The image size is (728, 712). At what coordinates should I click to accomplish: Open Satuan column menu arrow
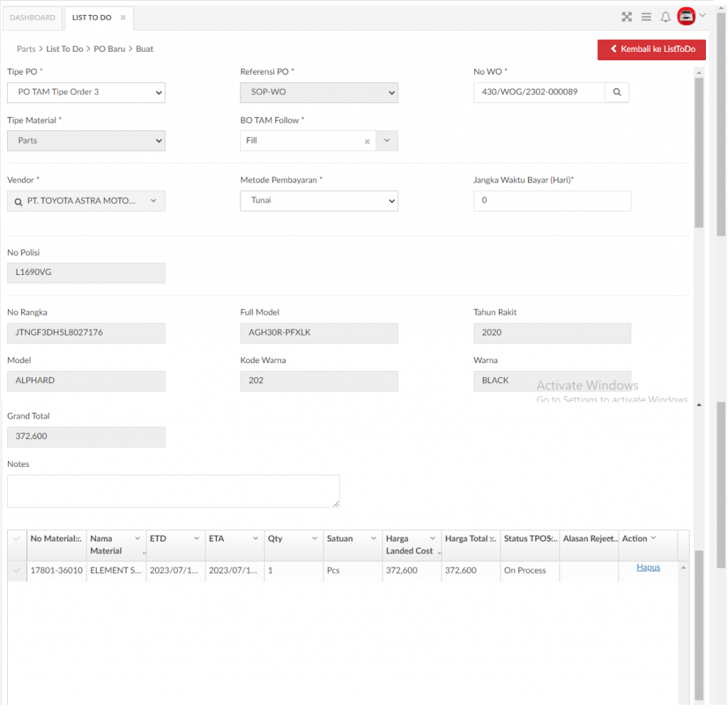coord(373,539)
